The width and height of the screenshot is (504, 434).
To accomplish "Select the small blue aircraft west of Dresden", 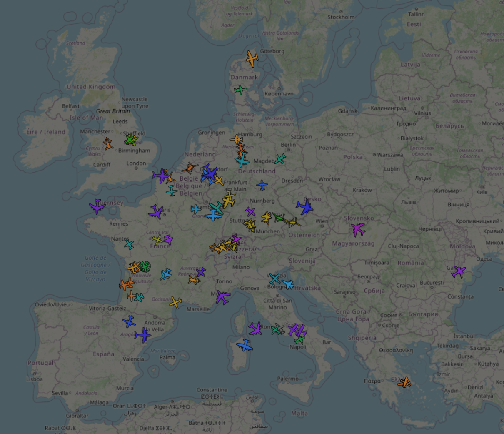I will coord(262,185).
